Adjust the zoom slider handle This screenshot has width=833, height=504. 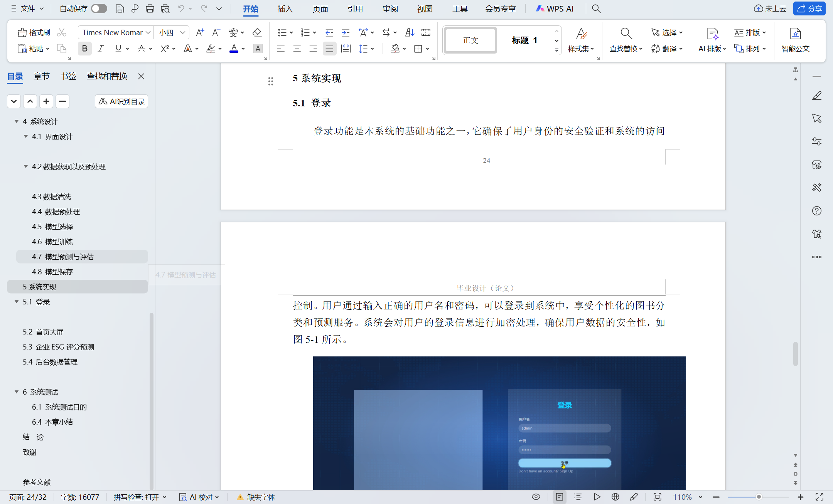(759, 497)
